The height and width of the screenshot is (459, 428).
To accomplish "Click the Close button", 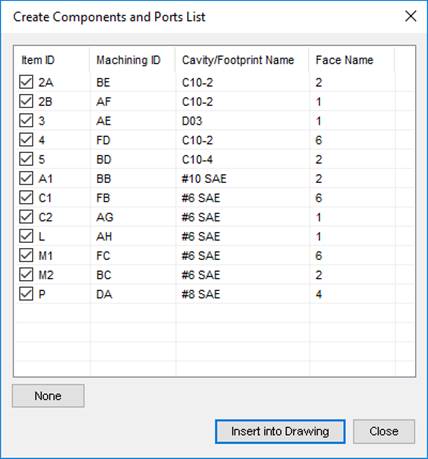I will pyautogui.click(x=384, y=431).
